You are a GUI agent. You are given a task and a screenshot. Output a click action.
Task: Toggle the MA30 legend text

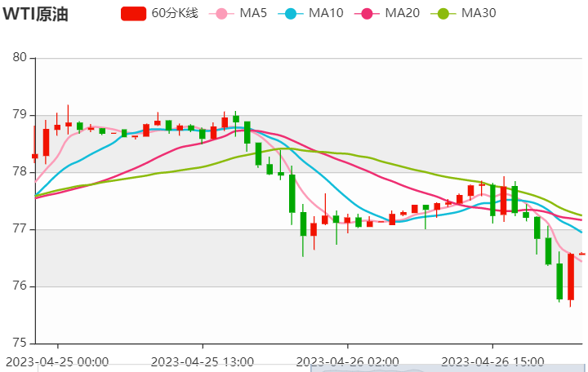[479, 13]
